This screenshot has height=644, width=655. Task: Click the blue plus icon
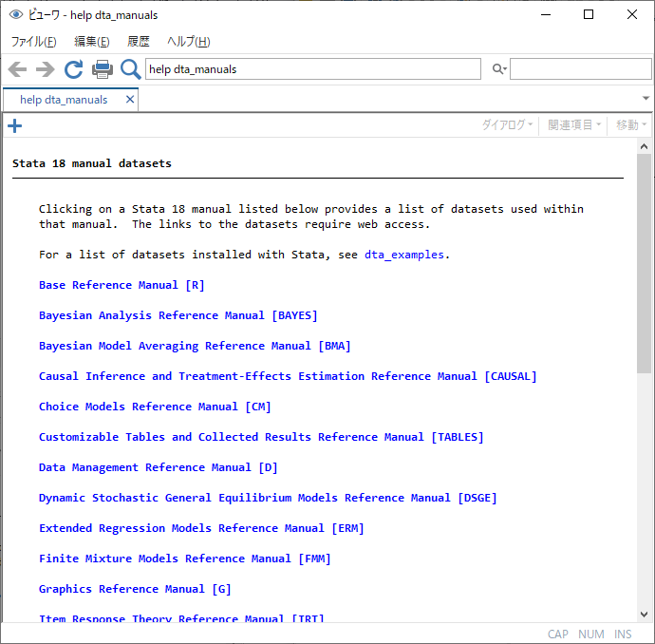(14, 125)
